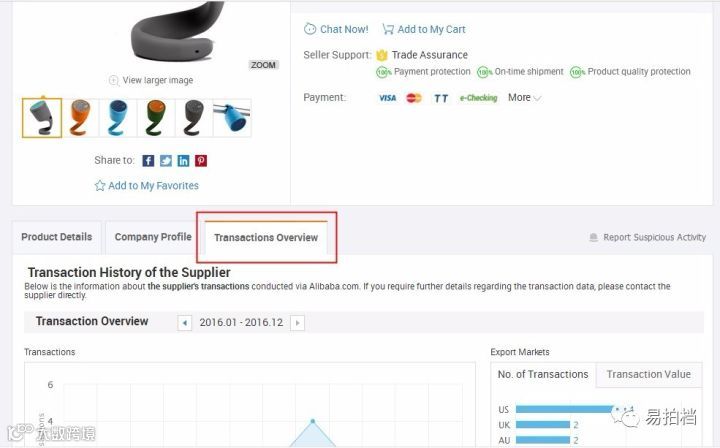Expand the More payment options dropdown

[524, 98]
